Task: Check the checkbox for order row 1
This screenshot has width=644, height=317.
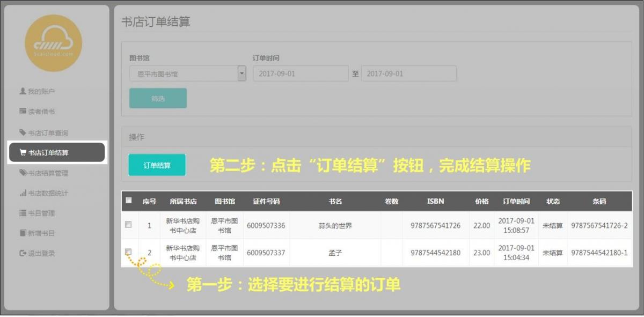Action: tap(128, 225)
